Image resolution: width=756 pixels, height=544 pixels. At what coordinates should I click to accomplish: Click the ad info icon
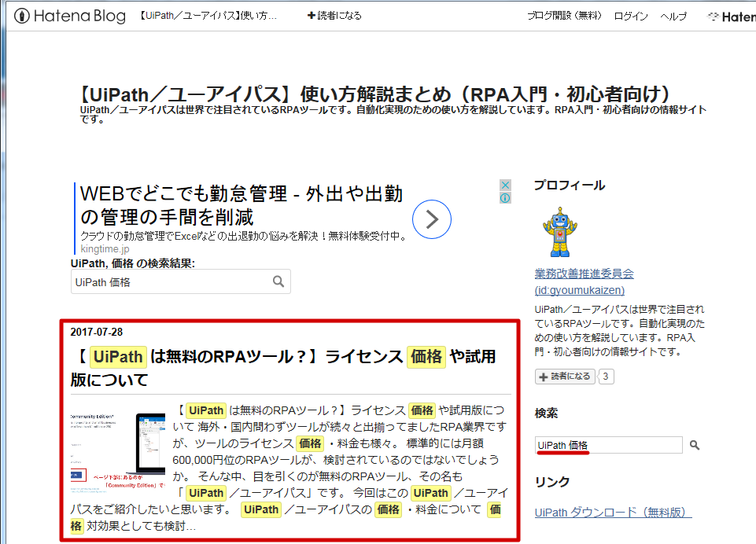coord(505,198)
